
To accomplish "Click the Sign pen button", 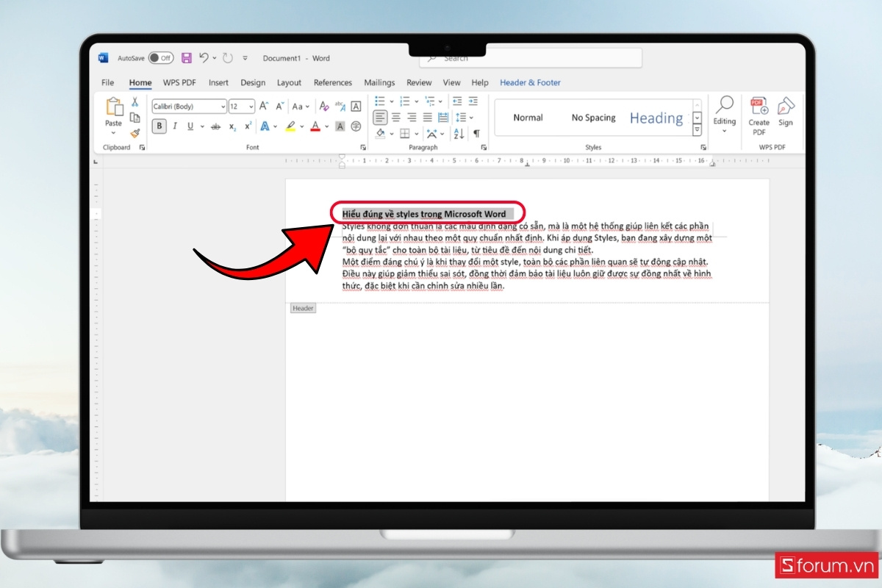I will 786,112.
